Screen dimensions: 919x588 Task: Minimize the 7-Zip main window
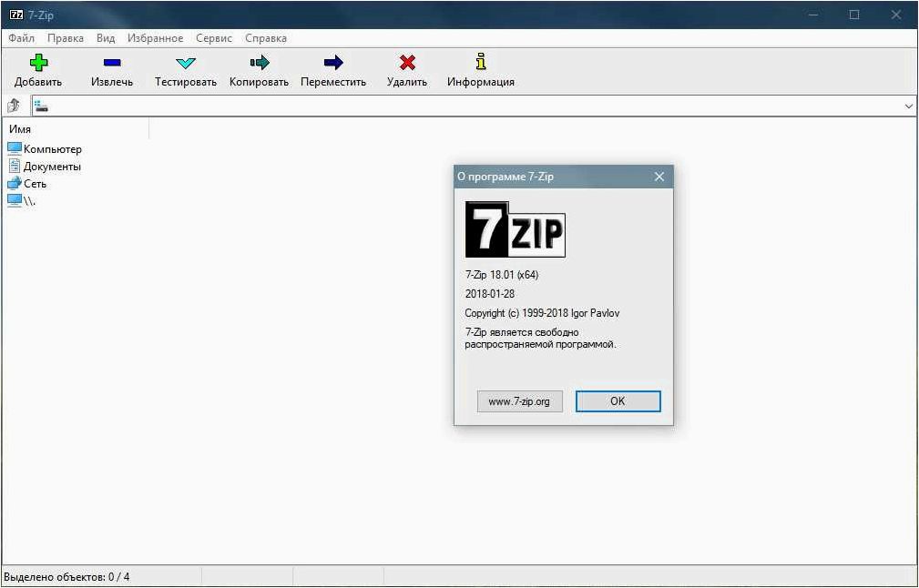pyautogui.click(x=813, y=15)
